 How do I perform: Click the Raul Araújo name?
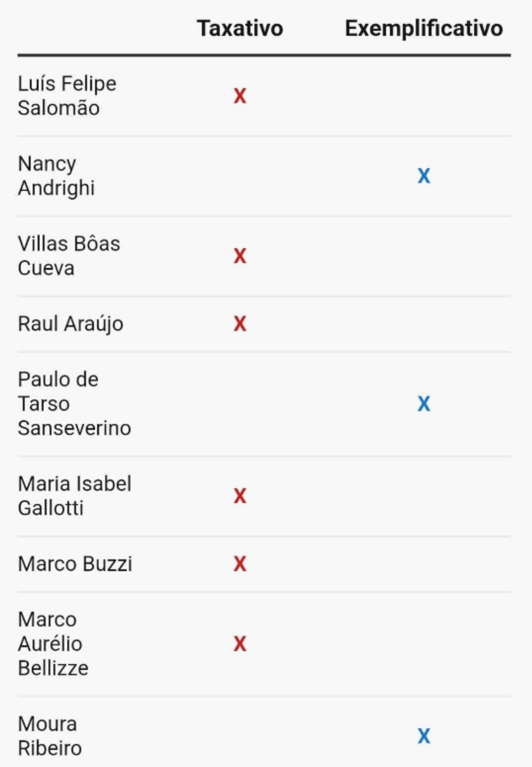point(71,324)
